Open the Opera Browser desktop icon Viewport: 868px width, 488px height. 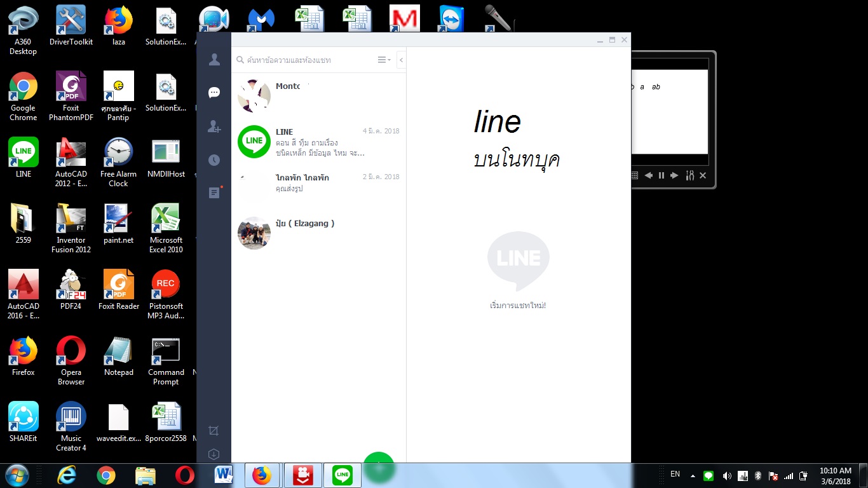tap(71, 361)
